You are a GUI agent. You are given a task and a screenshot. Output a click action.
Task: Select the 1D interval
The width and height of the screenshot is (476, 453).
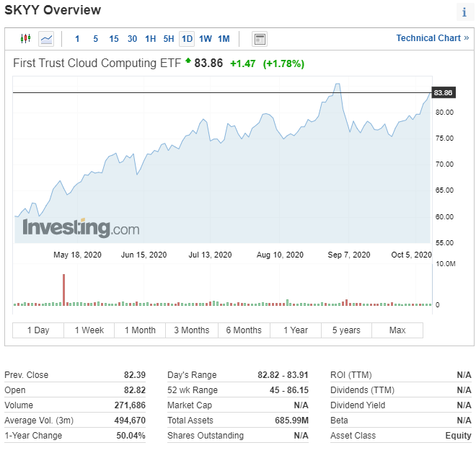tap(187, 39)
